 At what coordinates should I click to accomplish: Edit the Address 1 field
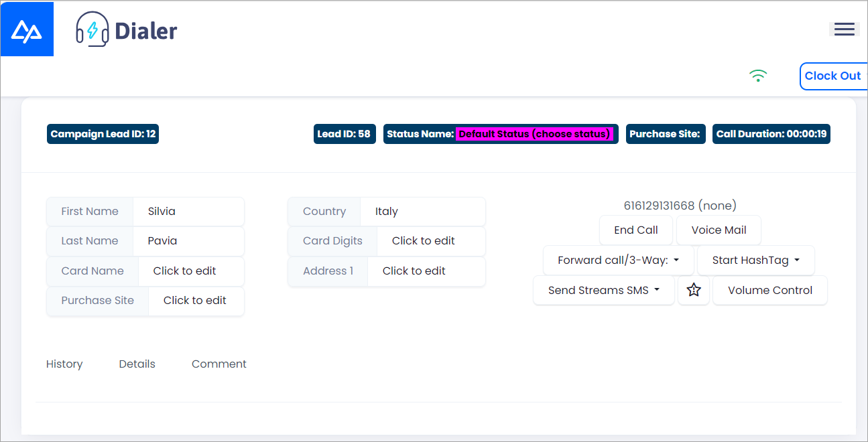[412, 271]
